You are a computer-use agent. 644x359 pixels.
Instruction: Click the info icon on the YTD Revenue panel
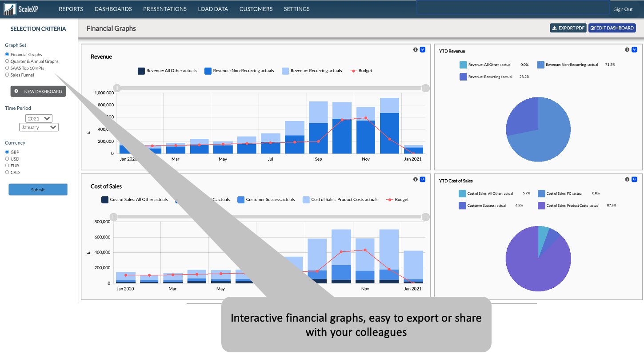pos(628,50)
